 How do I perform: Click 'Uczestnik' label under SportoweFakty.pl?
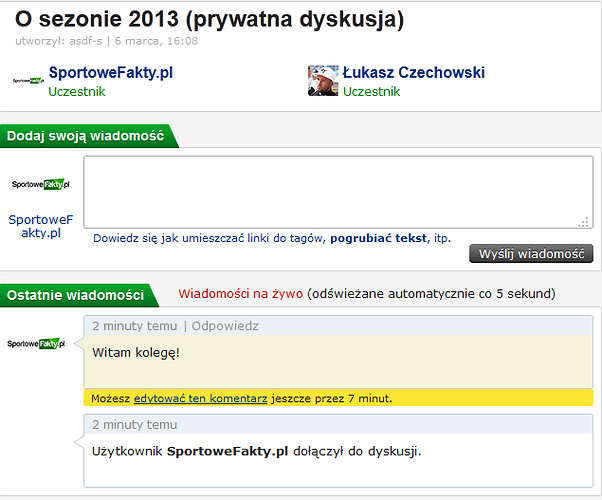[77, 92]
